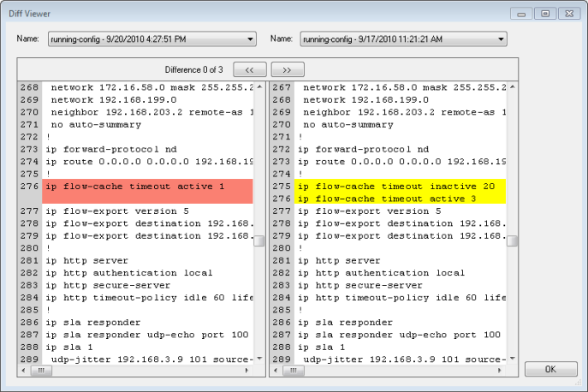Click left pane horizontal scroll left arrow

24,371
